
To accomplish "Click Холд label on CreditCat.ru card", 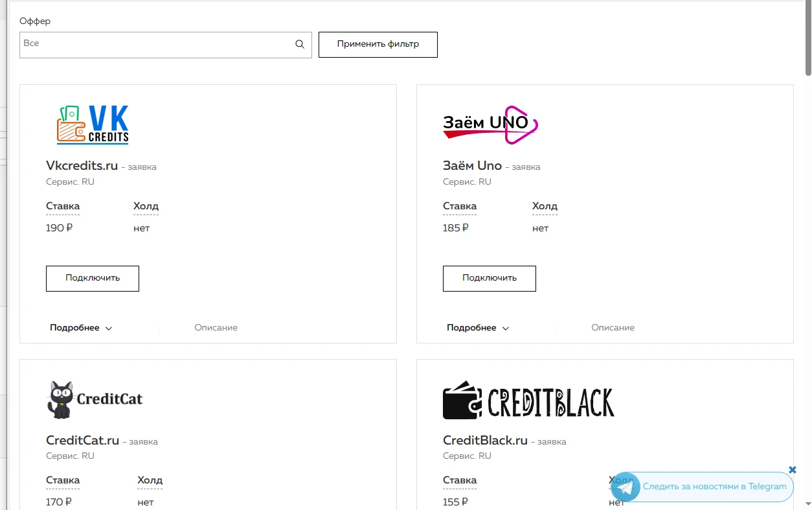I will (x=150, y=480).
